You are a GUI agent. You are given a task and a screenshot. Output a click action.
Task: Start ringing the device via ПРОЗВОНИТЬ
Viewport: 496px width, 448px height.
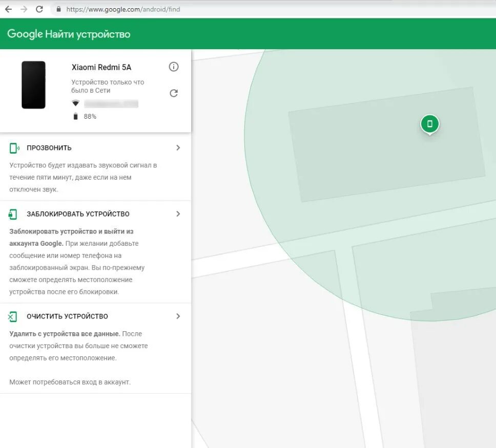49,148
